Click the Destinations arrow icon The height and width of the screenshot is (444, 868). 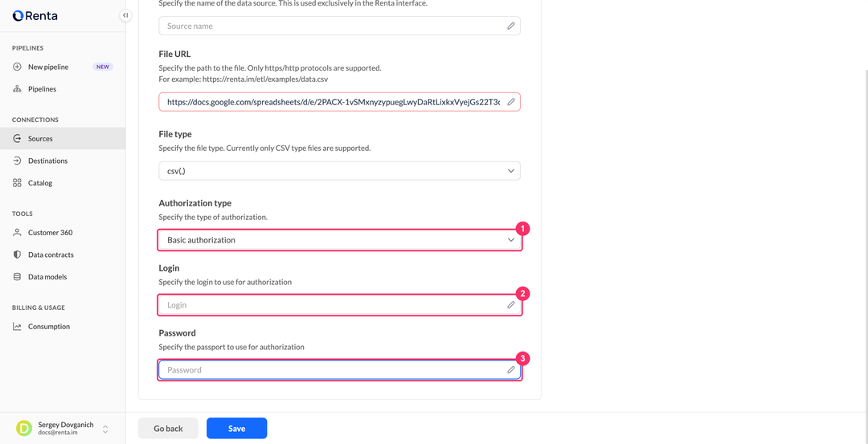coord(17,161)
